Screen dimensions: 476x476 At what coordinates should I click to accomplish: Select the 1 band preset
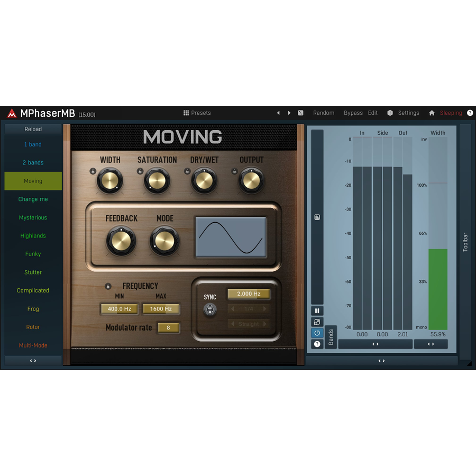click(33, 144)
